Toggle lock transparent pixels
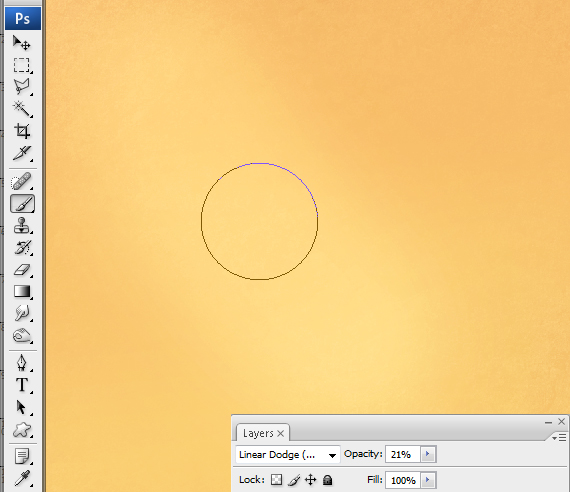 (276, 480)
